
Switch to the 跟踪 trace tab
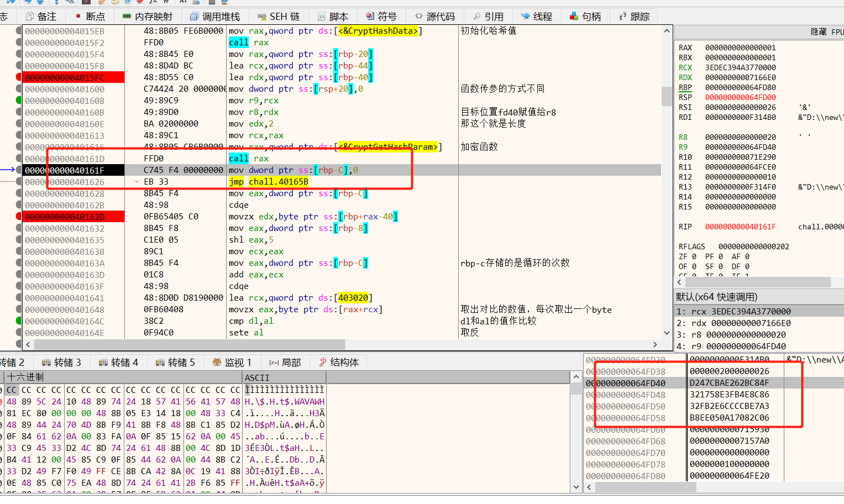[634, 17]
